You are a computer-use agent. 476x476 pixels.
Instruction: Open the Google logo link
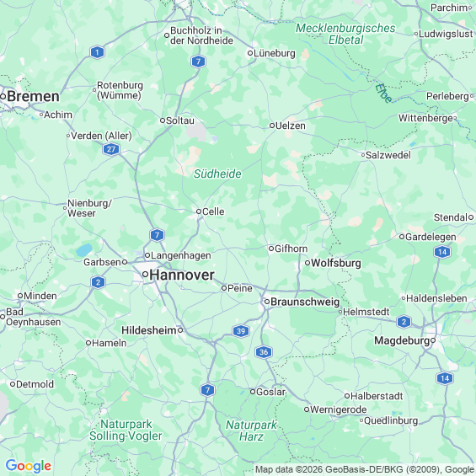tap(29, 466)
